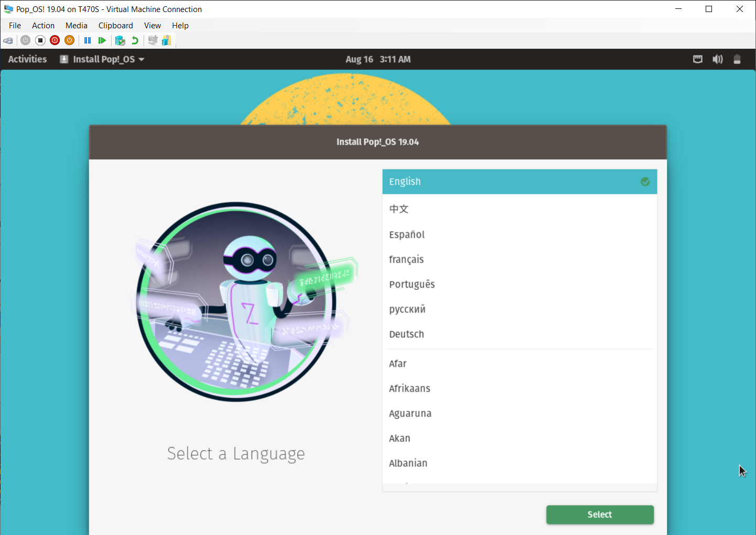Open the File menu

pyautogui.click(x=15, y=25)
